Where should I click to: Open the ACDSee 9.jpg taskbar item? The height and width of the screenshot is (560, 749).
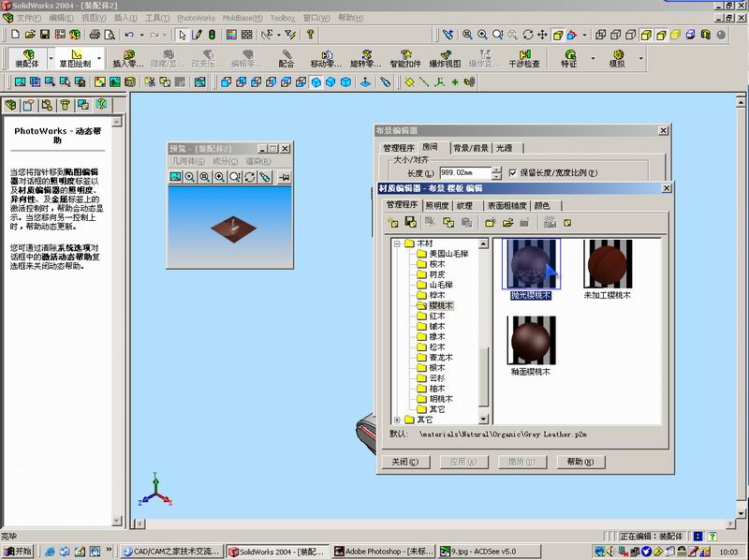pos(490,552)
